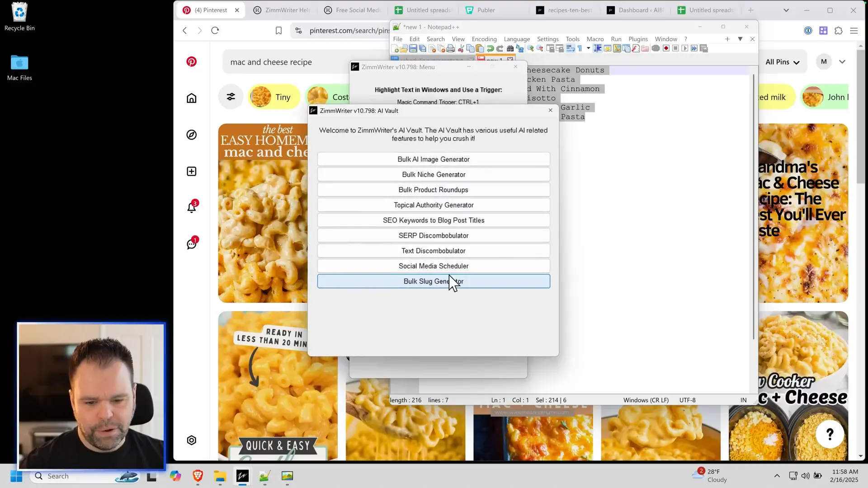Viewport: 868px width, 488px height.
Task: Open Pinterest messages chat icon
Action: 192,244
